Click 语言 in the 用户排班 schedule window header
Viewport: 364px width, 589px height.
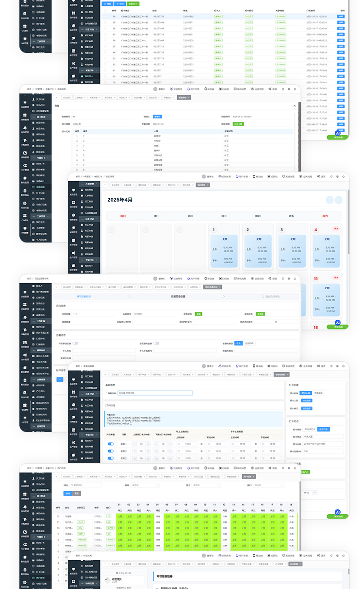tap(273, 468)
